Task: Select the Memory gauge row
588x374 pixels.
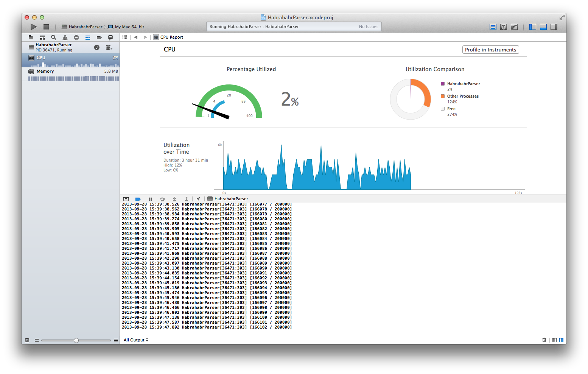Action: pos(71,75)
